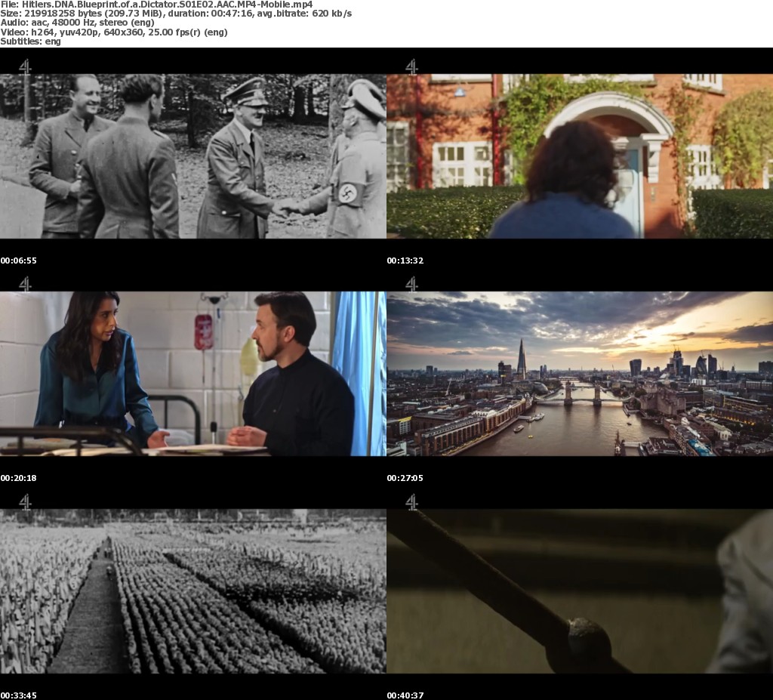773x700 pixels.
Task: Click the 00:40:37 timestamp
Action: tap(405, 695)
